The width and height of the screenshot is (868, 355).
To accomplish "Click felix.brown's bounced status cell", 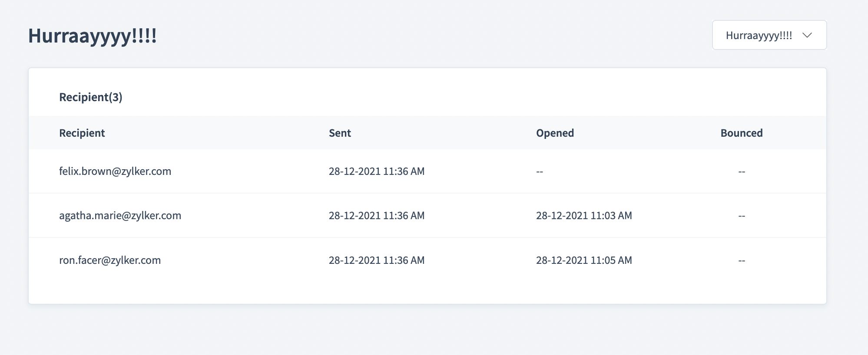I will point(742,172).
